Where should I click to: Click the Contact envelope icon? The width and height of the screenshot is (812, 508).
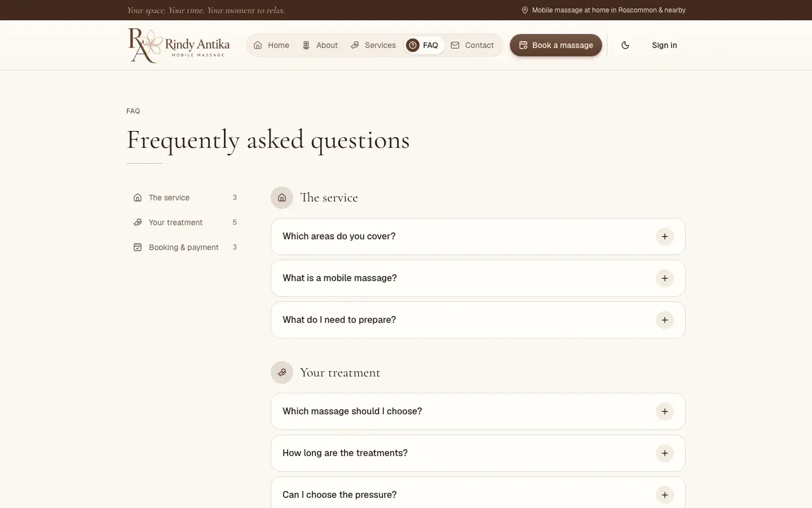(x=455, y=45)
